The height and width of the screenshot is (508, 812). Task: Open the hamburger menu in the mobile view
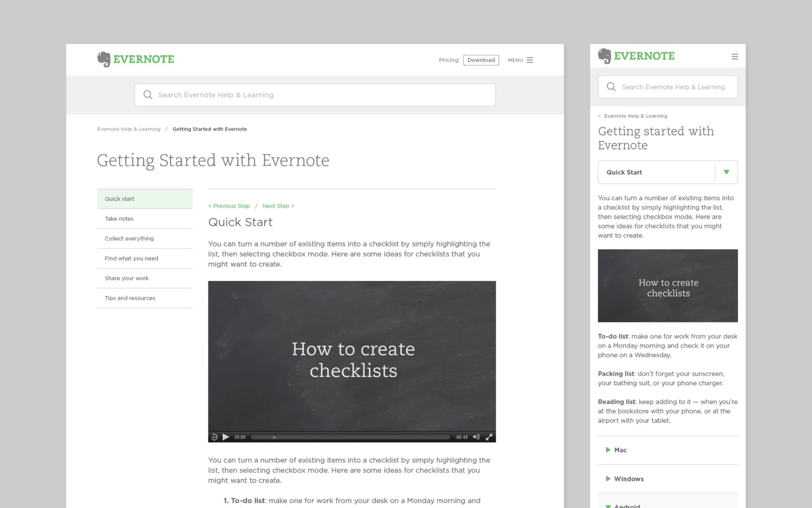point(734,57)
